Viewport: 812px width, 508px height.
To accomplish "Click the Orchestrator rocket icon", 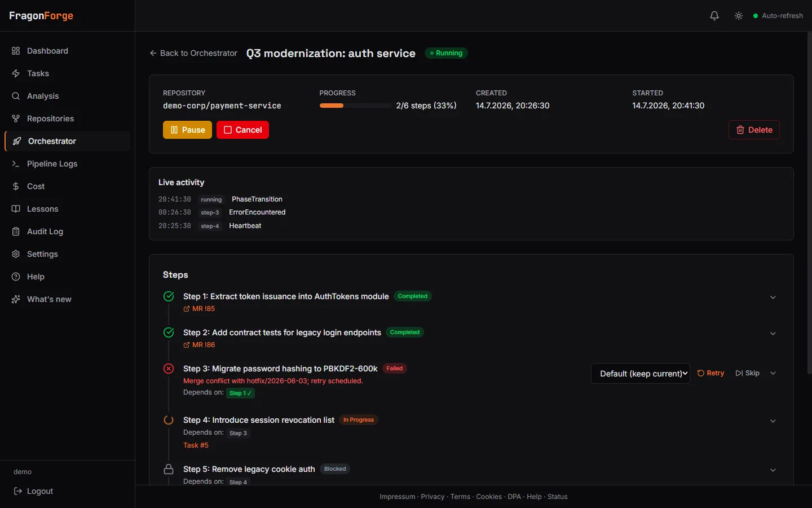I will point(17,141).
